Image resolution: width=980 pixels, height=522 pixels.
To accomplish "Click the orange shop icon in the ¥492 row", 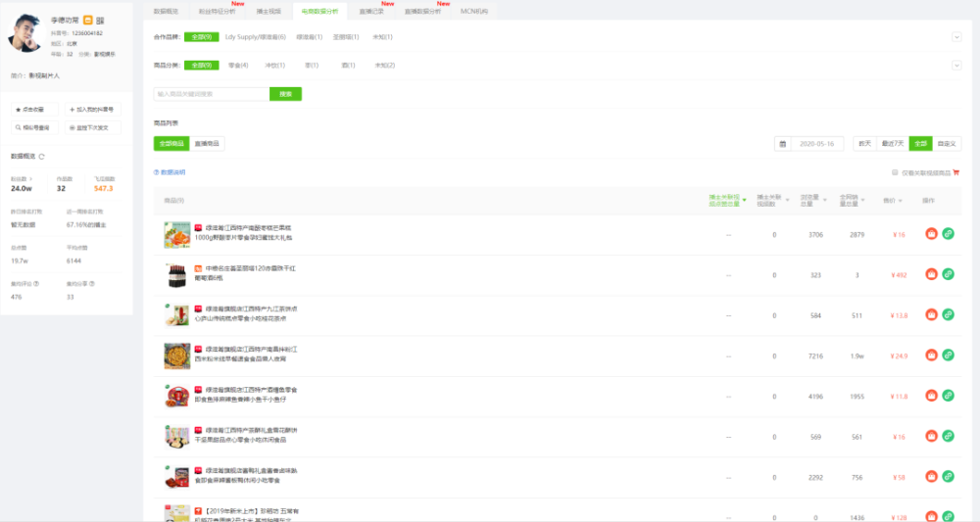I will 931,274.
